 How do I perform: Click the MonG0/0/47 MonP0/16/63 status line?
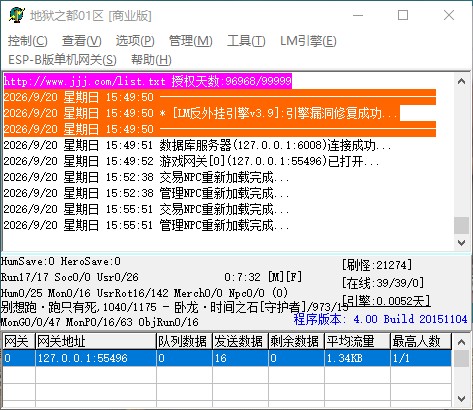pos(99,322)
